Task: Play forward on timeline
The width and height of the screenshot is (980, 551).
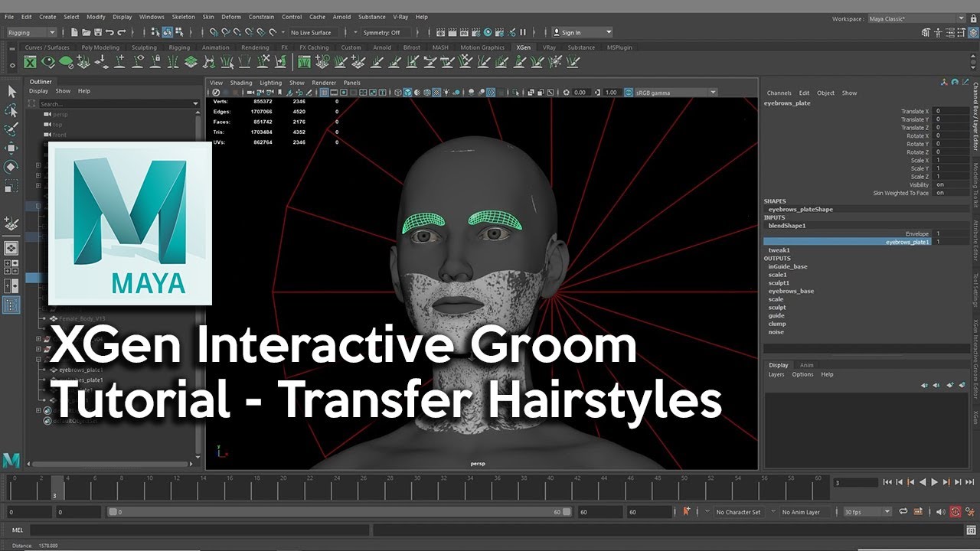Action: pos(934,482)
